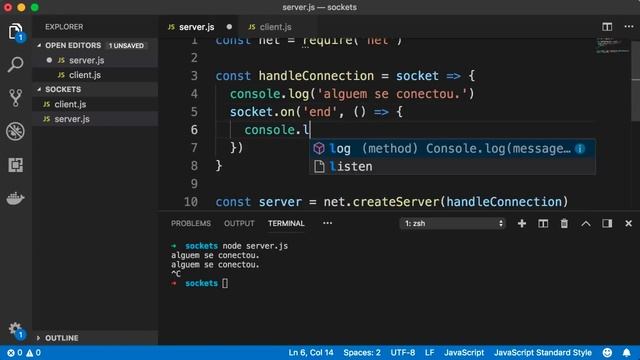640x360 pixels.
Task: Show more info for log suggestion
Action: [580, 149]
